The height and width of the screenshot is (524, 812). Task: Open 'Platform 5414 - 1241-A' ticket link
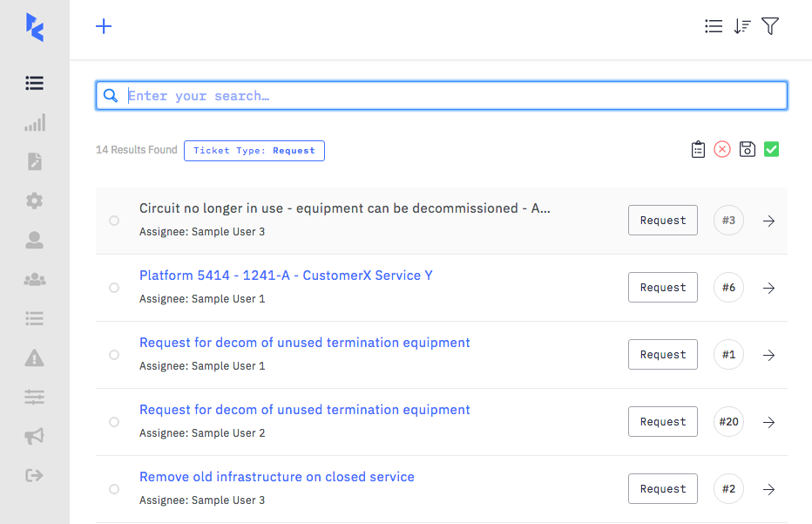[x=286, y=276]
